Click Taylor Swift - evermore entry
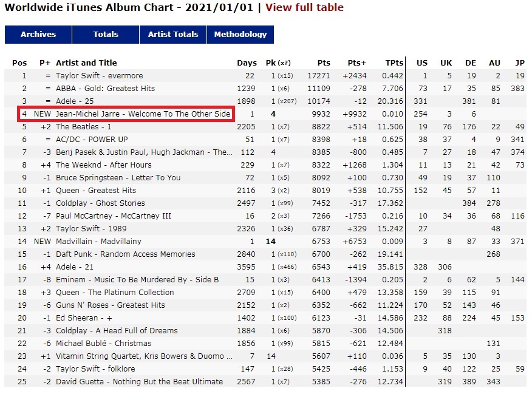 pos(100,76)
